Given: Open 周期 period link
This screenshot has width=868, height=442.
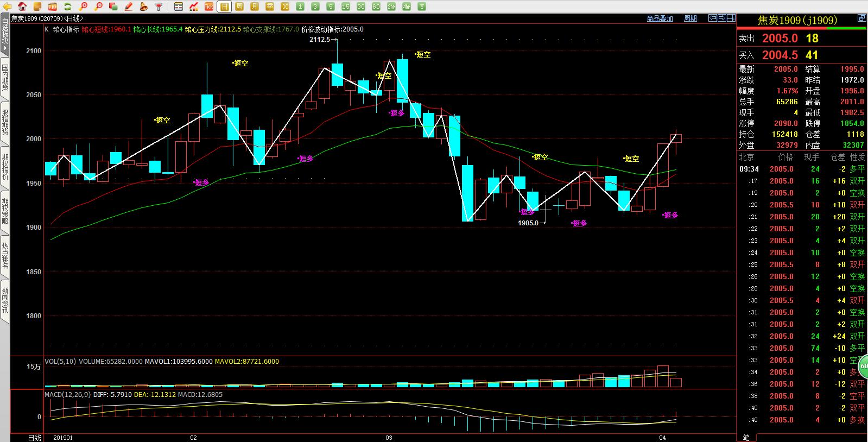Looking at the screenshot, I should [690, 18].
